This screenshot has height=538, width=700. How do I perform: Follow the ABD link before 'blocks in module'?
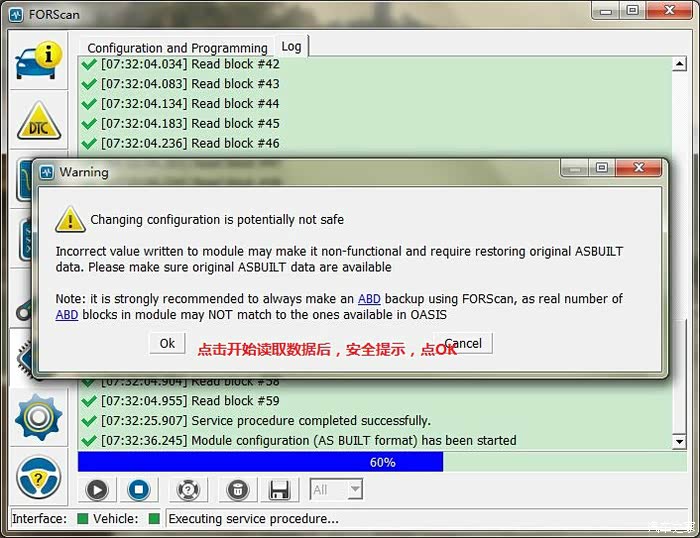(67, 315)
